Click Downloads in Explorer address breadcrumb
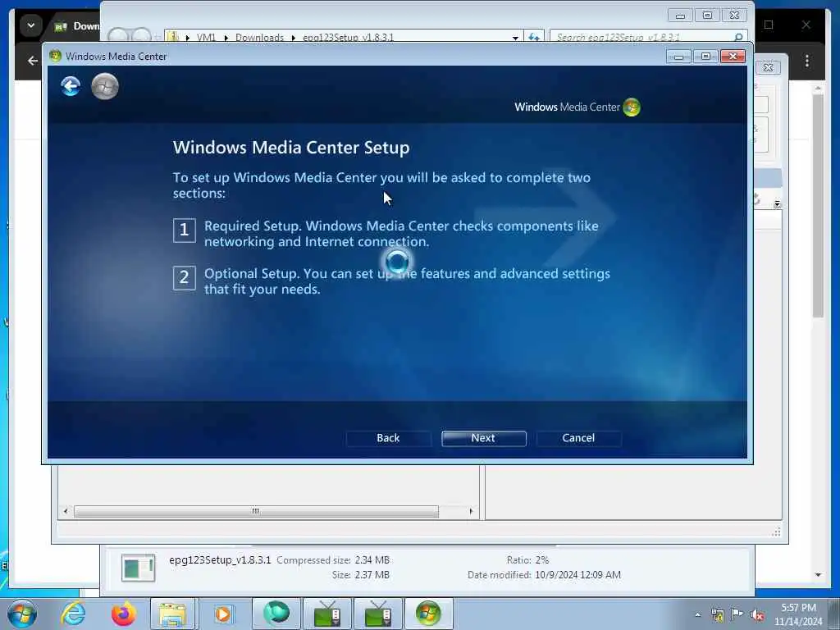840x630 pixels. pyautogui.click(x=259, y=37)
